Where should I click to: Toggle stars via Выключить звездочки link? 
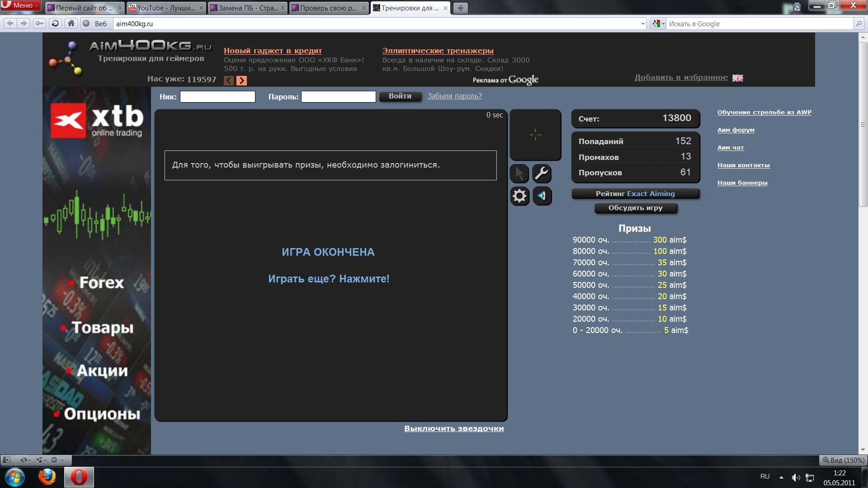[x=453, y=428]
